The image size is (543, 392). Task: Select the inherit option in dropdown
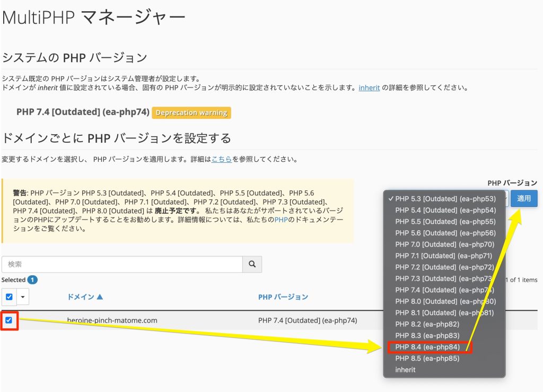(406, 370)
